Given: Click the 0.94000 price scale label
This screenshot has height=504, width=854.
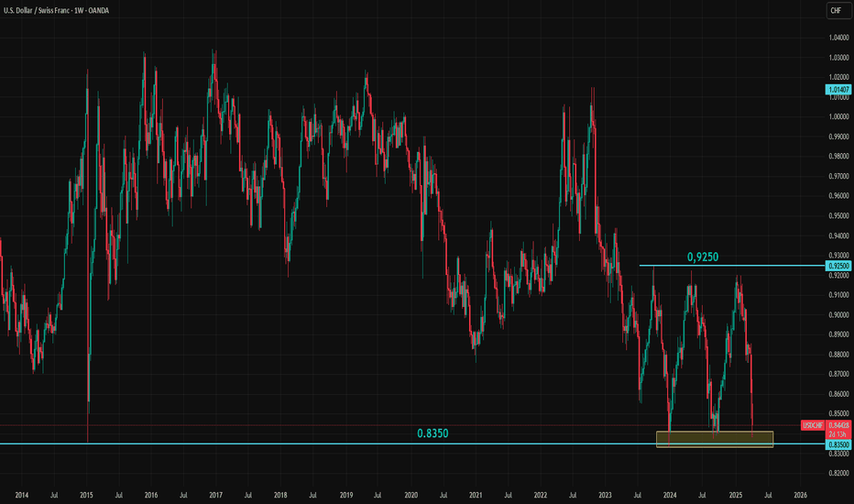Looking at the screenshot, I should pyautogui.click(x=838, y=236).
